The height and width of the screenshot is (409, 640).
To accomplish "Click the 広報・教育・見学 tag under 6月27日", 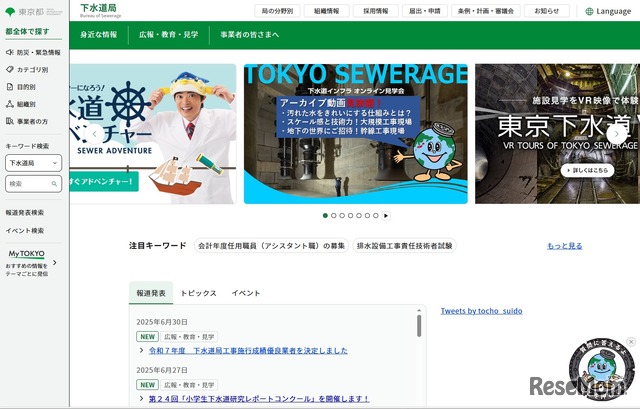I will point(189,385).
